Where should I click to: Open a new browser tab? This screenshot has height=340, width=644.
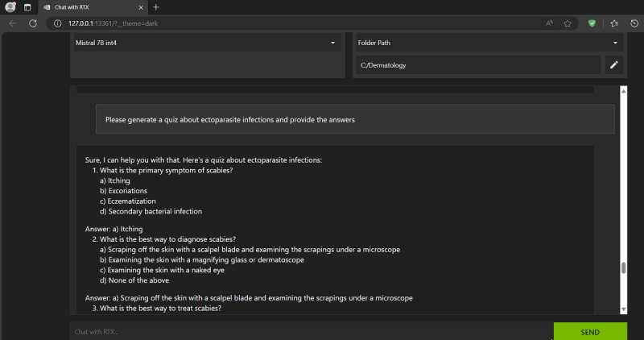[x=156, y=7]
